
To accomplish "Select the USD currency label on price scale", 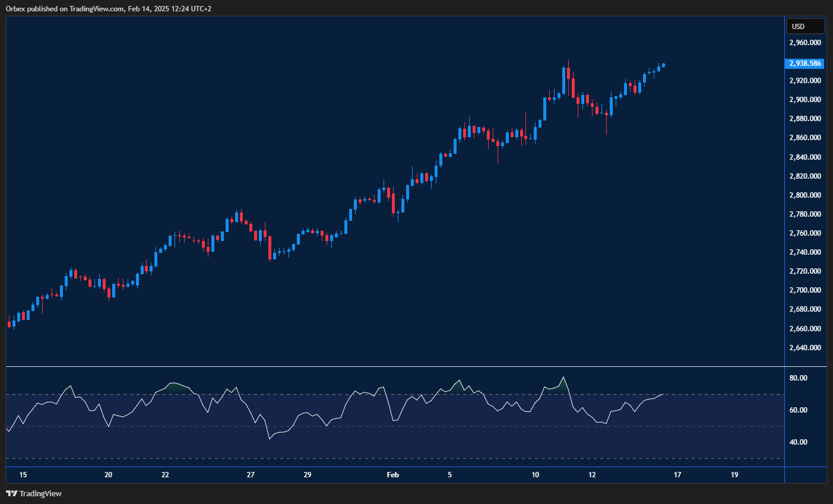I will [805, 26].
